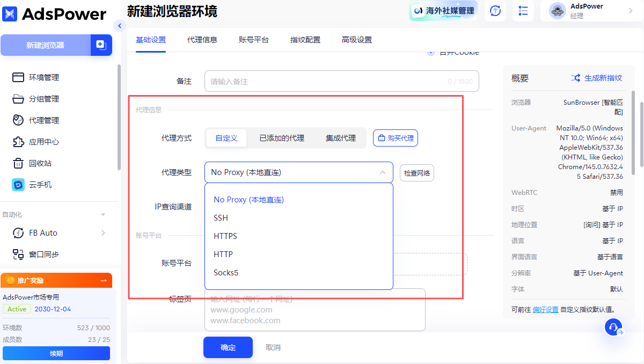Switch to 高级设置 tab
The image size is (644, 364).
pyautogui.click(x=357, y=40)
